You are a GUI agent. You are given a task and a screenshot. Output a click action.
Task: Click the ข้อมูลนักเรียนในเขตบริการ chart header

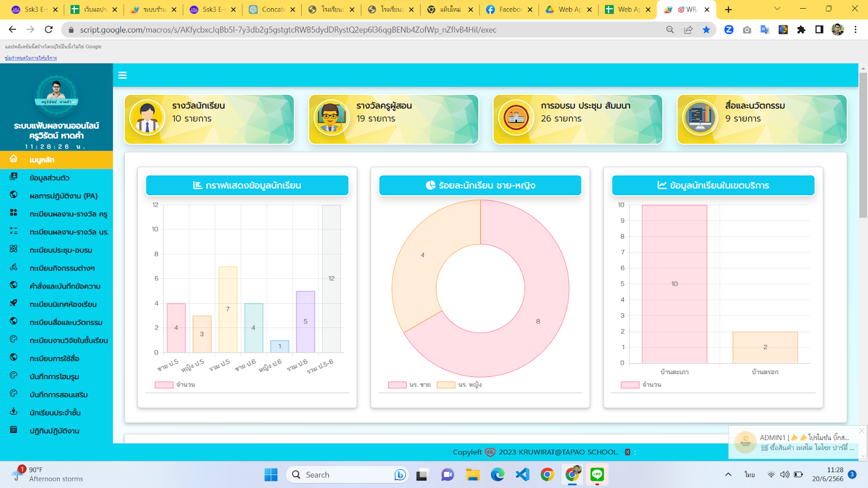coord(713,185)
